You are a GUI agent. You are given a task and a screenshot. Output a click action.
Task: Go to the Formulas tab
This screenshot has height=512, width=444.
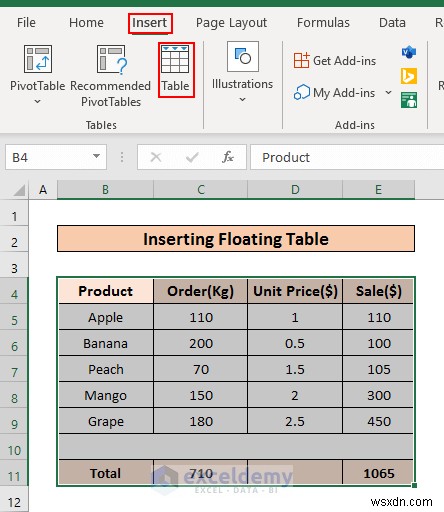323,23
